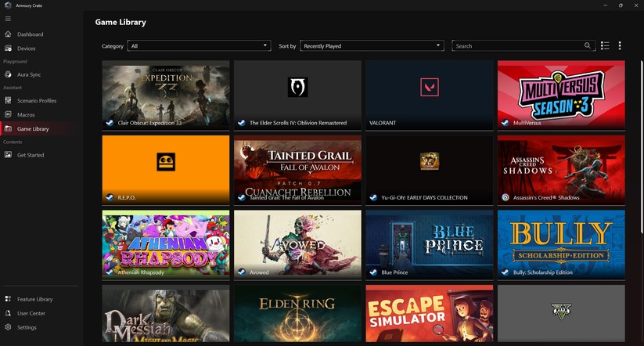This screenshot has height=346, width=644.
Task: Click the search magnifier icon
Action: click(x=588, y=46)
